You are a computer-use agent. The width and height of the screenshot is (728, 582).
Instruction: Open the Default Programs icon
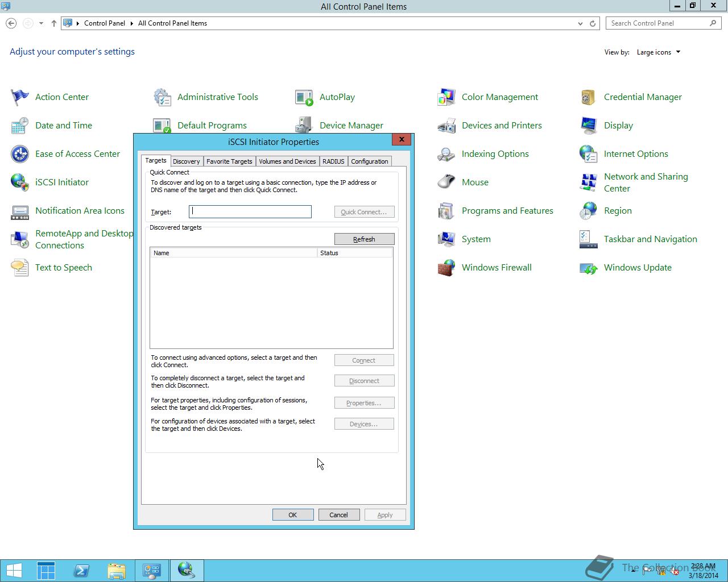coord(162,125)
